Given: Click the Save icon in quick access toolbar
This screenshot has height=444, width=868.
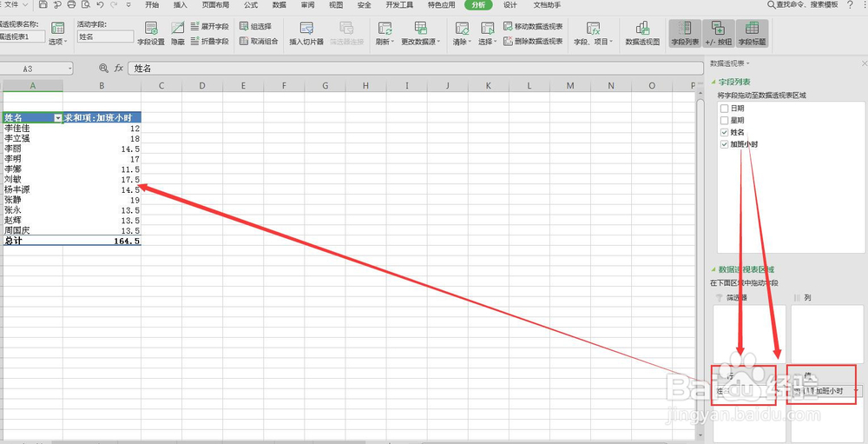Looking at the screenshot, I should (x=43, y=4).
